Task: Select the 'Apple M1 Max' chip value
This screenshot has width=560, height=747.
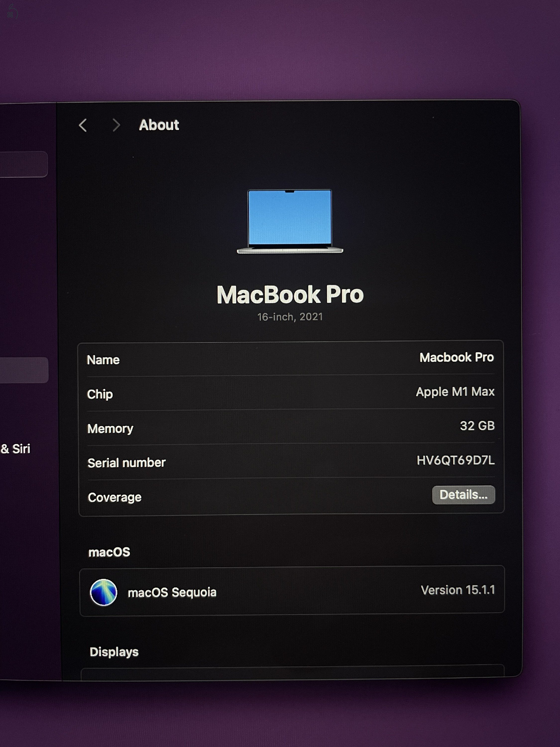Action: pyautogui.click(x=455, y=392)
